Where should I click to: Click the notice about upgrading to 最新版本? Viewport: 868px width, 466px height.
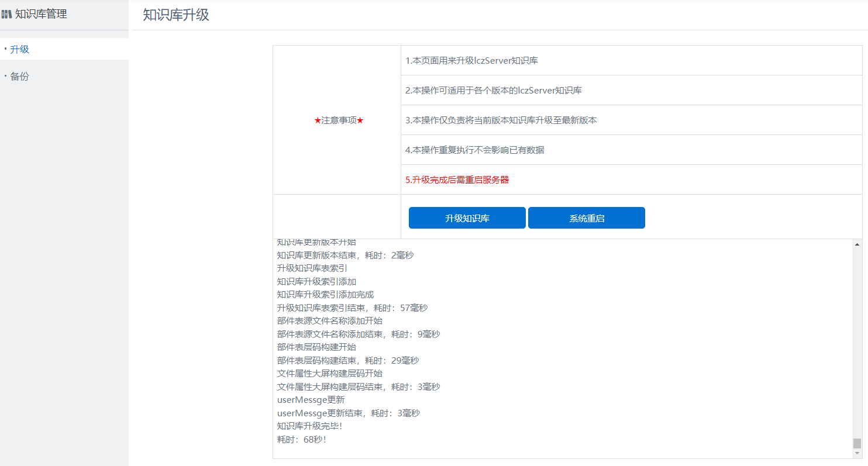tap(501, 120)
